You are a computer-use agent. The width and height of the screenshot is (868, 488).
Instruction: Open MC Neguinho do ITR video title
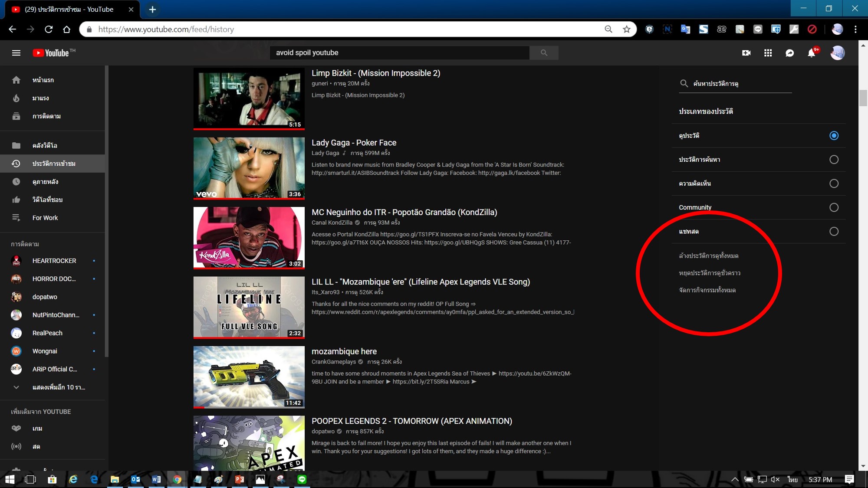coord(404,212)
